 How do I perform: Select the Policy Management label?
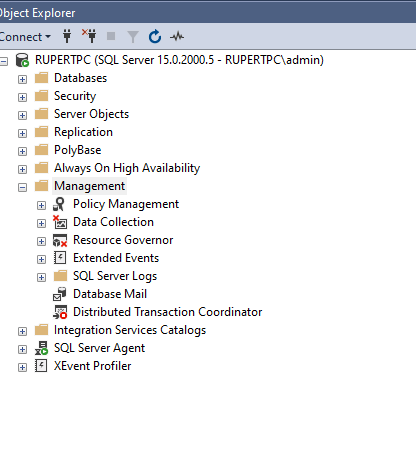tap(126, 204)
